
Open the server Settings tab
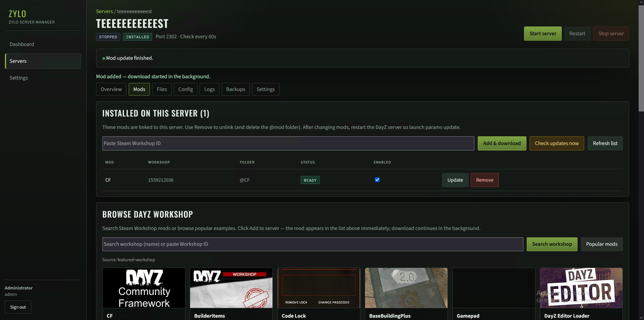[265, 89]
